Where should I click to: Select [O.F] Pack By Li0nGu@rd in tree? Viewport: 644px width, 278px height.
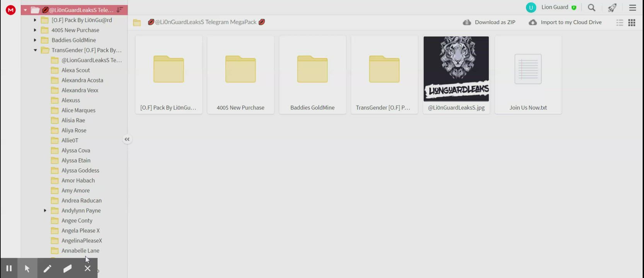(82, 20)
